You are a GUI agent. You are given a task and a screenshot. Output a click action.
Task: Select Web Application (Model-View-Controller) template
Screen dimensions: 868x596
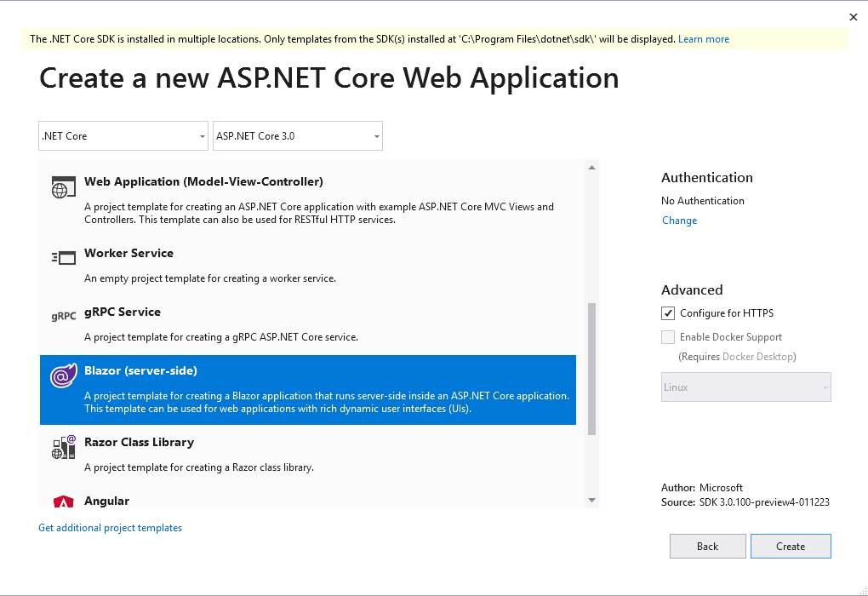coord(308,200)
